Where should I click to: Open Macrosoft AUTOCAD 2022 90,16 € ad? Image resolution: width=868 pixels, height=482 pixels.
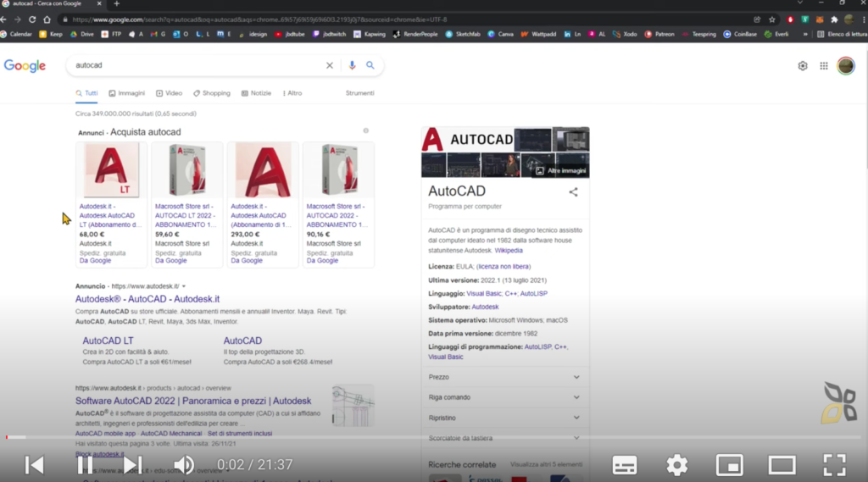pos(339,205)
